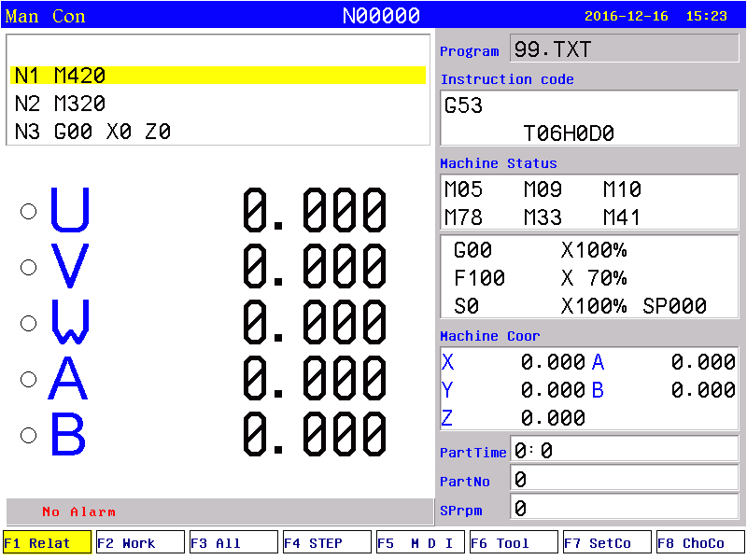
Task: Activate F4 STEP mode
Action: click(x=327, y=542)
